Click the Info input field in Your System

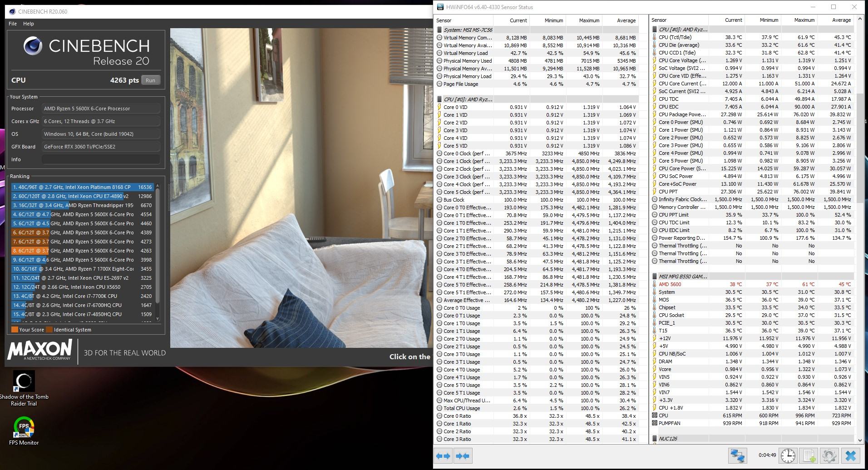pyautogui.click(x=101, y=159)
